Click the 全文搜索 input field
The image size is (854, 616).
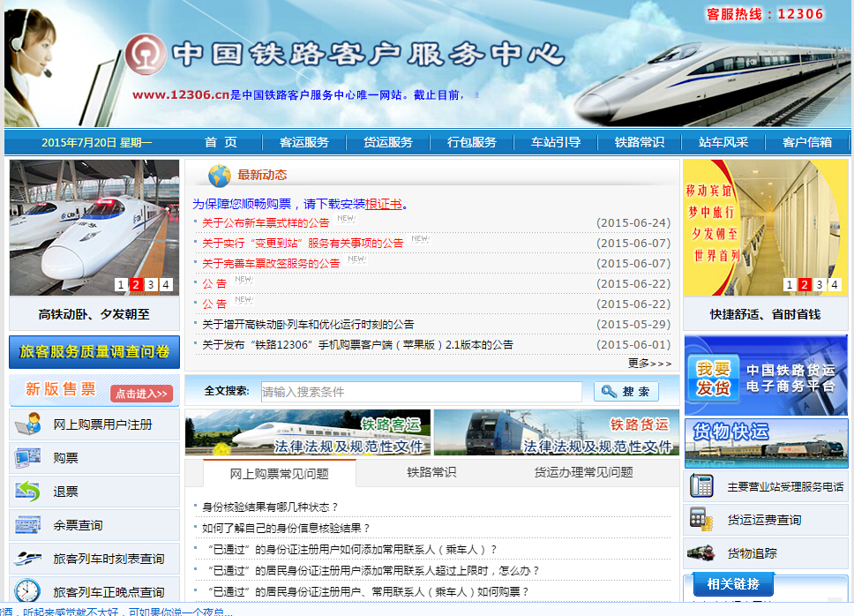421,392
